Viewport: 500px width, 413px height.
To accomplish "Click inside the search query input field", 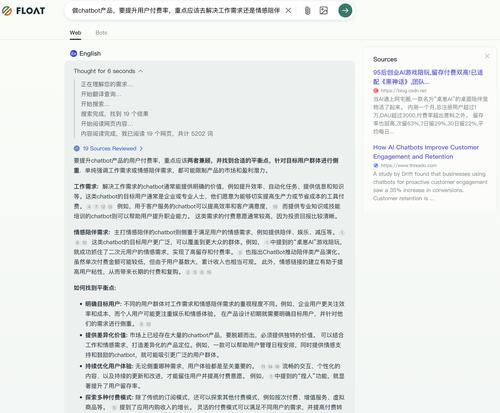I will 176,11.
